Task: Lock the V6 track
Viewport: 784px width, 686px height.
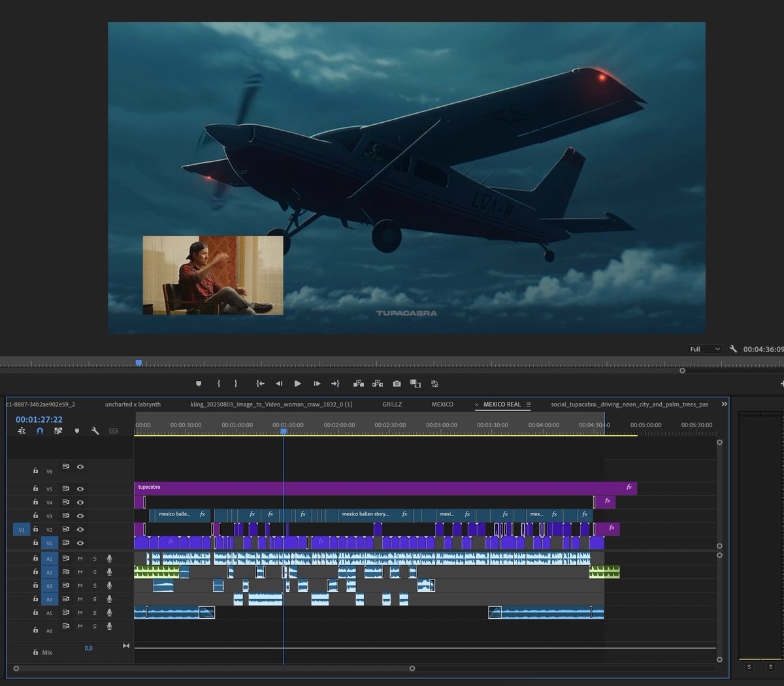Action: coord(35,470)
